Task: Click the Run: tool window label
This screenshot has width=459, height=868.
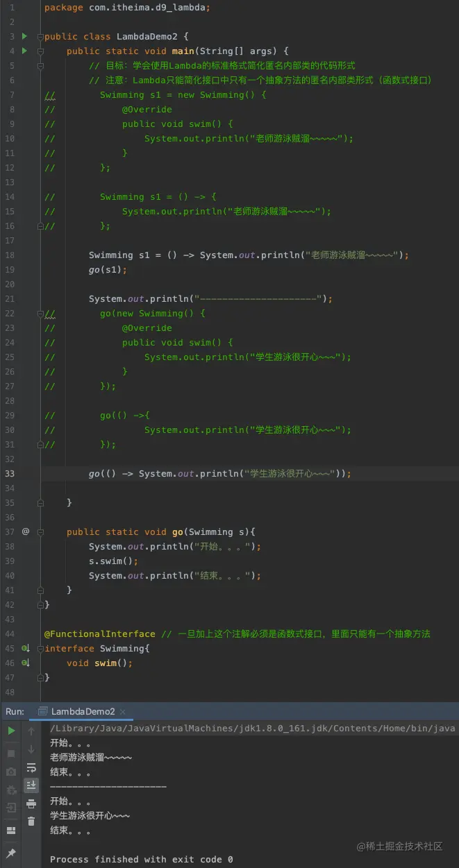Action: pyautogui.click(x=15, y=711)
